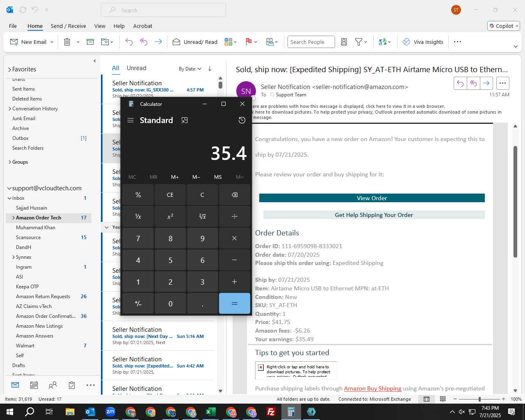Image resolution: width=525 pixels, height=420 pixels.
Task: Show the Unread messages tab
Action: (137, 68)
